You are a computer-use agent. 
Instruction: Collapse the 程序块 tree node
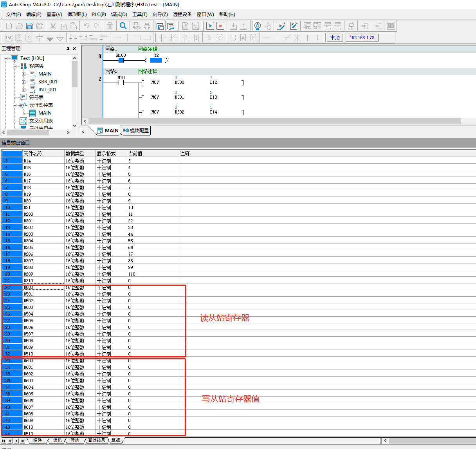15,66
